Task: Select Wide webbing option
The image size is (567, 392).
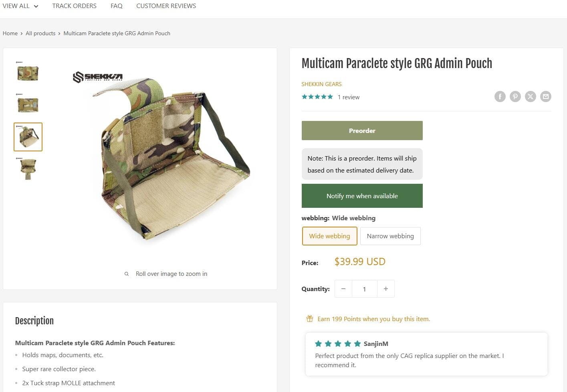Action: [329, 236]
